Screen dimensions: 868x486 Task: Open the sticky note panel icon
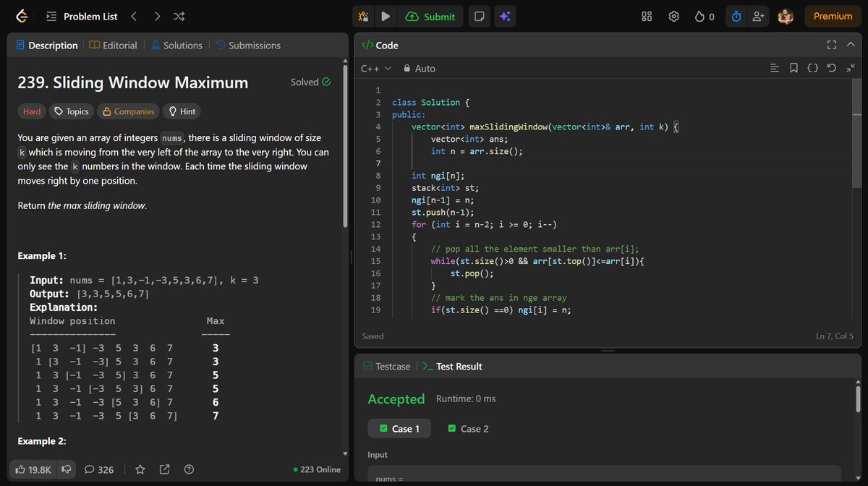[x=479, y=16]
